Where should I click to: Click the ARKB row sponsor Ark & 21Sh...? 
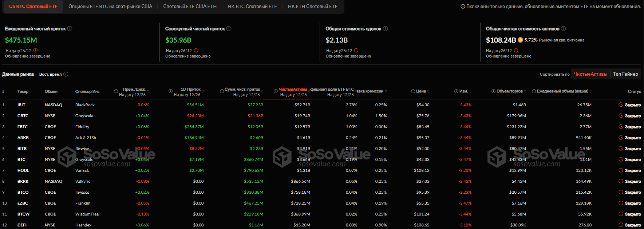coord(87,138)
